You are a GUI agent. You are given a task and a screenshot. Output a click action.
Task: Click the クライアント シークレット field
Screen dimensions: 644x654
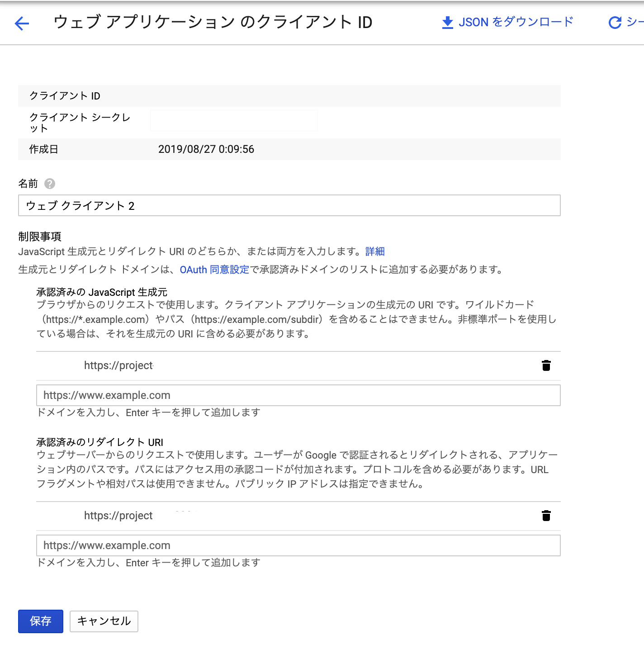coord(234,120)
